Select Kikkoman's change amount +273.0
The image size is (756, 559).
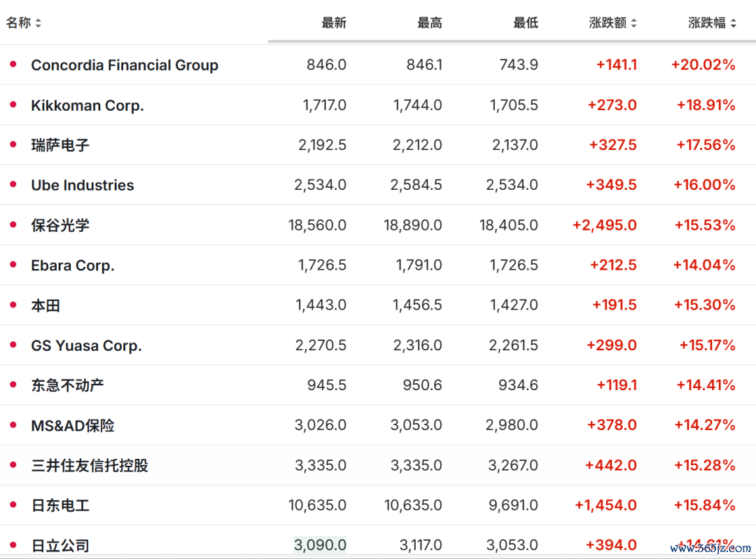pos(612,104)
